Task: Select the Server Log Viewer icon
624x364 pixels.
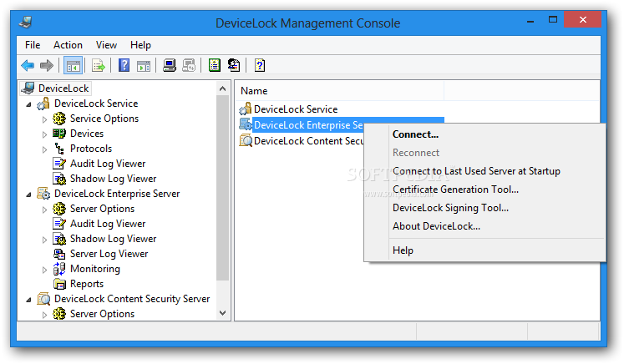Action: click(59, 254)
